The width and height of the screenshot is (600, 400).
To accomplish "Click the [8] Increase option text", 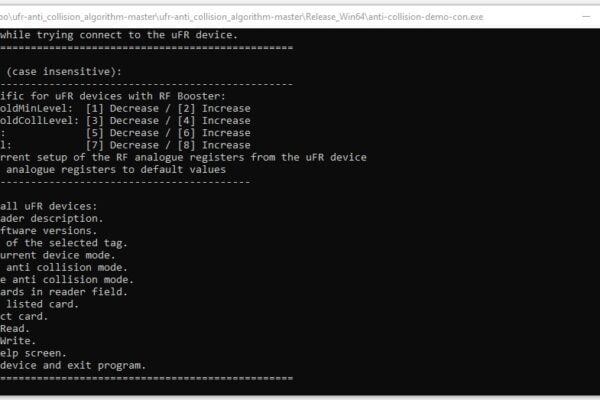I will [x=214, y=145].
